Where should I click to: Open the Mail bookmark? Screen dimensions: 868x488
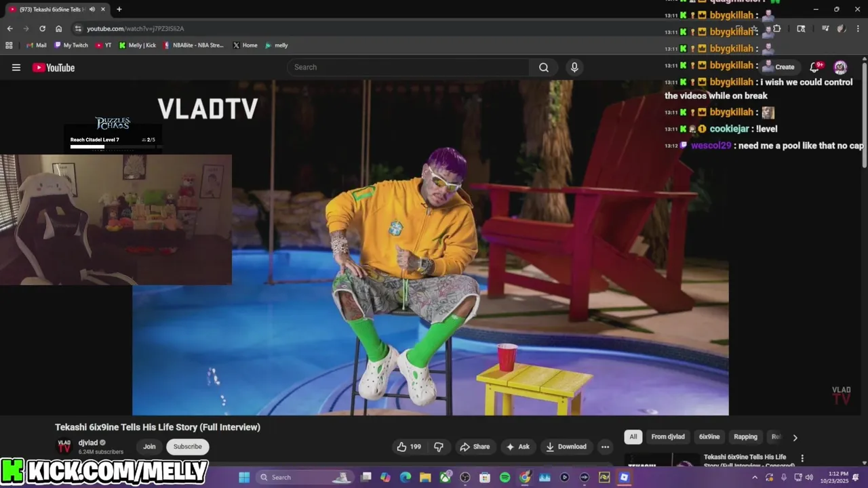[x=37, y=45]
